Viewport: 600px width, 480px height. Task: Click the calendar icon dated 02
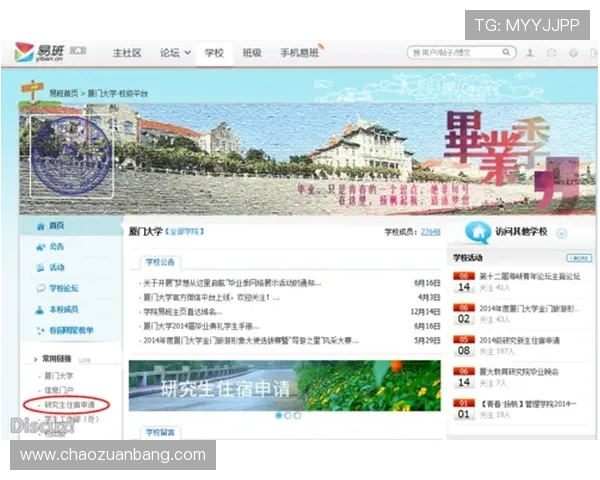(464, 314)
